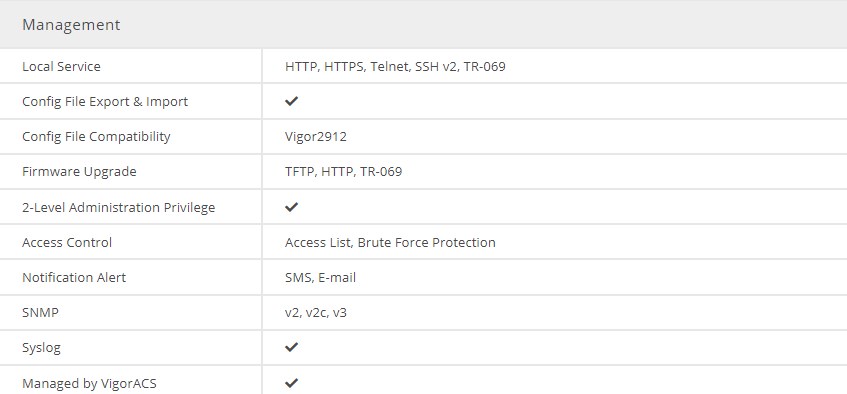
Task: Click the Notification Alert label
Action: [x=74, y=277]
